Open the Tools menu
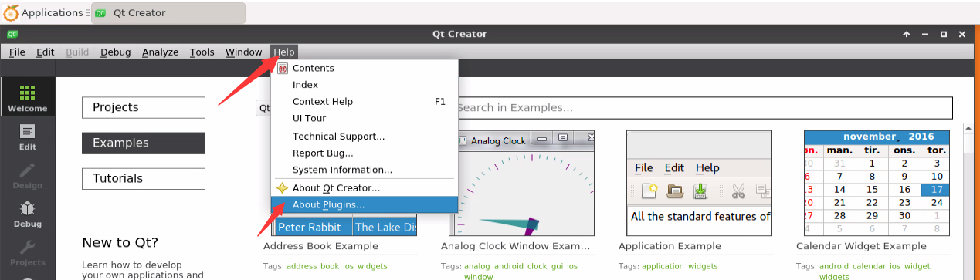 pos(202,52)
